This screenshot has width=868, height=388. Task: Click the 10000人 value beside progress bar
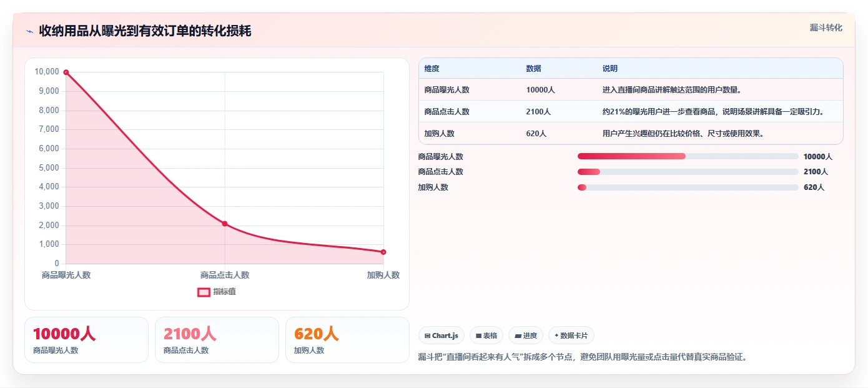pos(818,157)
